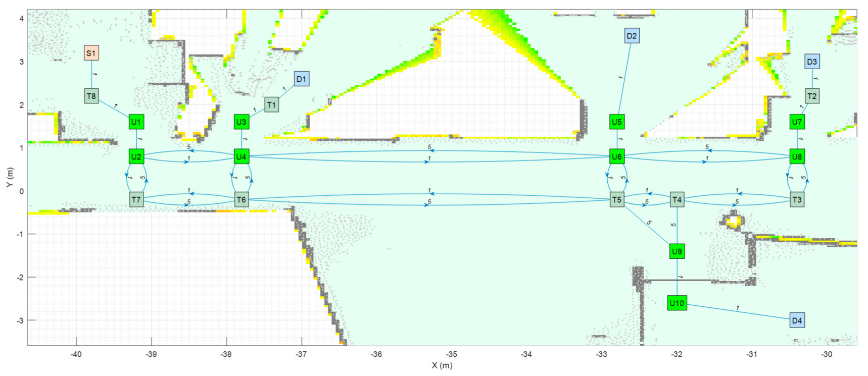The width and height of the screenshot is (868, 376).
Task: Select the T6 node box
Action: pyautogui.click(x=242, y=199)
